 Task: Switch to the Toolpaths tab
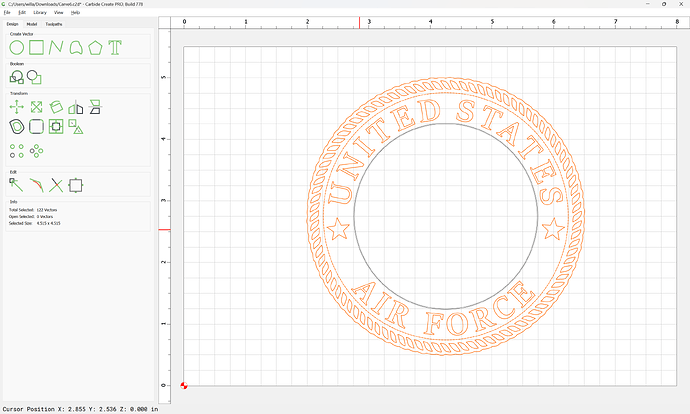54,24
